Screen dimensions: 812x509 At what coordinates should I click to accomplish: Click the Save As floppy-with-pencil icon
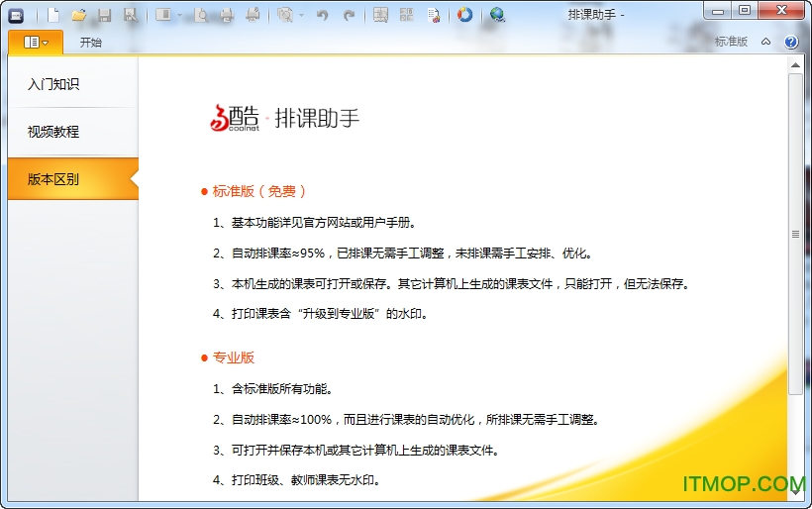pyautogui.click(x=131, y=15)
